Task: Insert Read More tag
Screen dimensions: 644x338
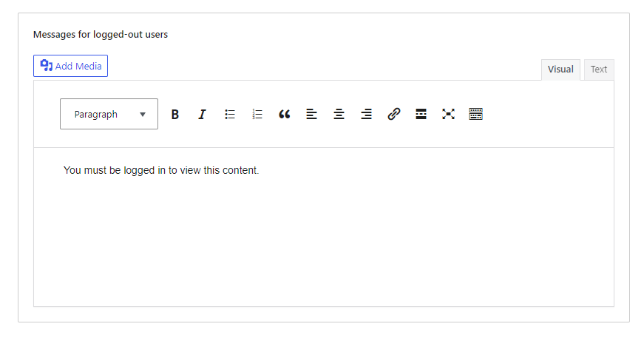Action: click(x=421, y=114)
